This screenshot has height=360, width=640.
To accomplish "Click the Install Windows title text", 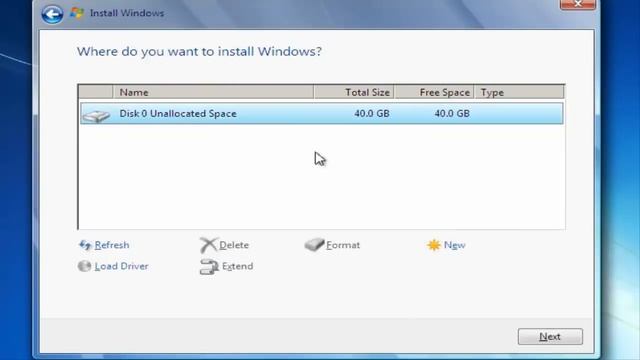I will [127, 13].
